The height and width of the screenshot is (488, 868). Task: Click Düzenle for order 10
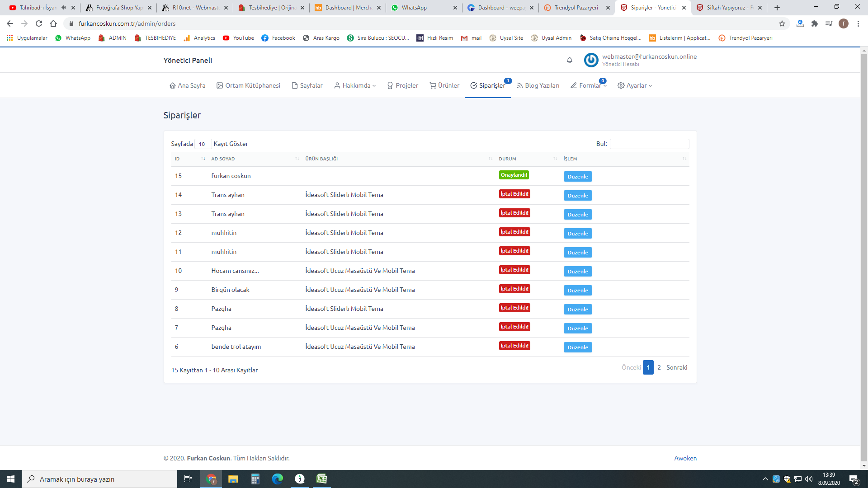point(577,272)
